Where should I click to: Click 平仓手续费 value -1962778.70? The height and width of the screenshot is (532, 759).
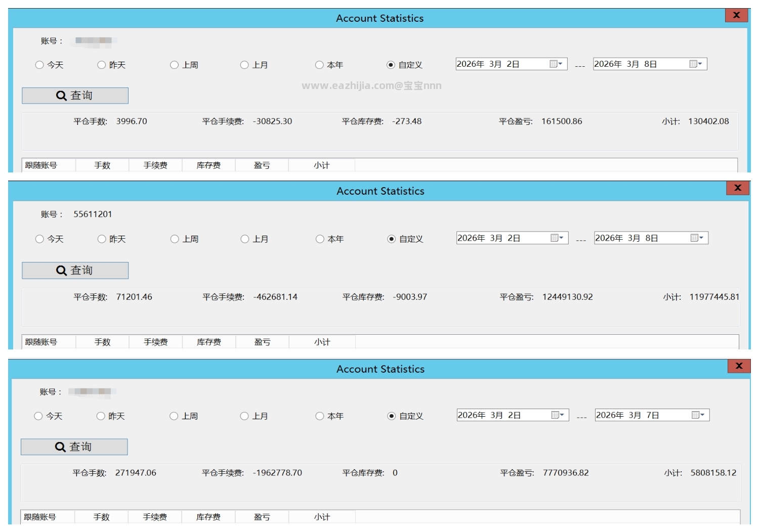tap(277, 473)
